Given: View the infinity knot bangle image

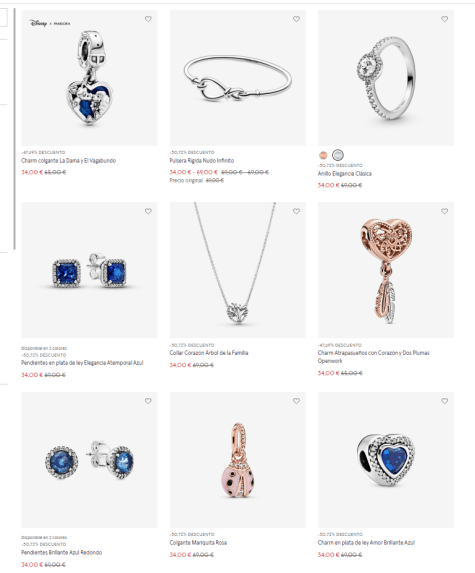Looking at the screenshot, I should [x=238, y=78].
